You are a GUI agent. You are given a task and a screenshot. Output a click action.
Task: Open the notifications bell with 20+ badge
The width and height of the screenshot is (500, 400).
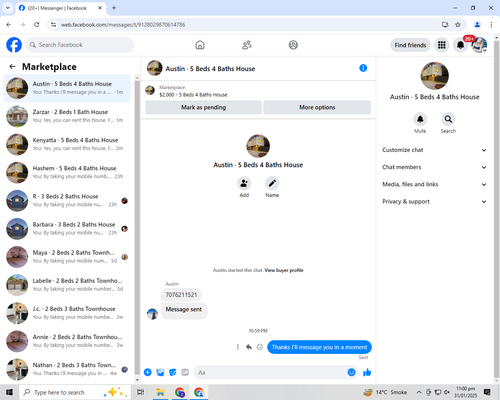click(460, 45)
